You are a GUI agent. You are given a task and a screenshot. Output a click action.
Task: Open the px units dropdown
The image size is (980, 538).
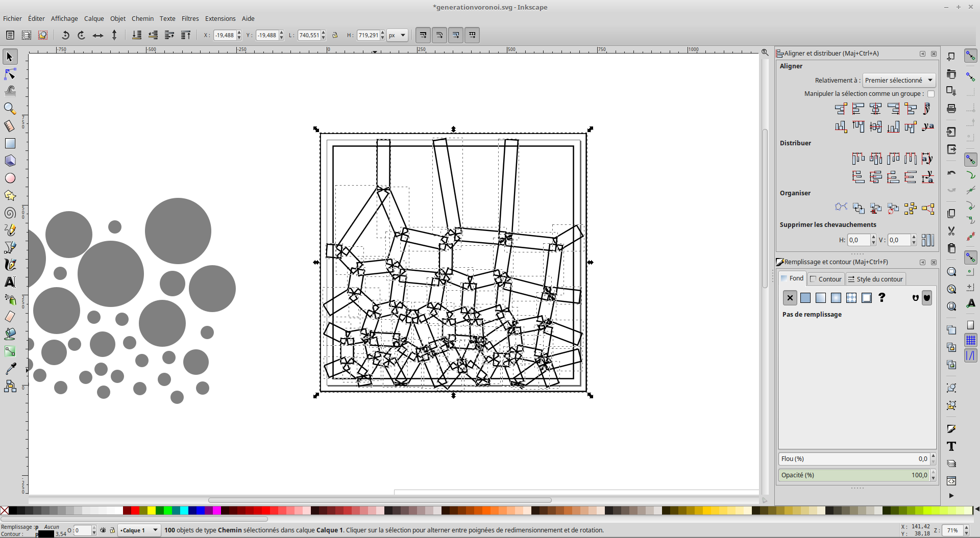[x=398, y=35]
